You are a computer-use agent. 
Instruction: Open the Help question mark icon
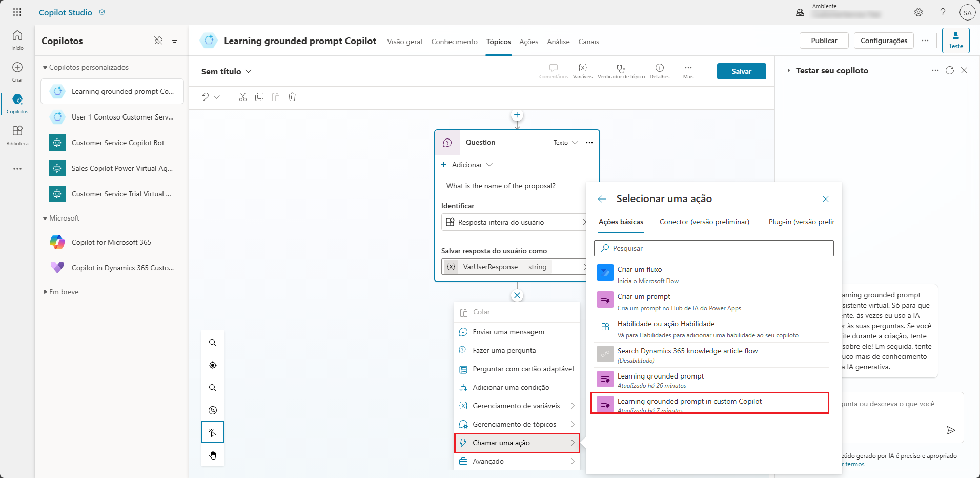(x=943, y=12)
